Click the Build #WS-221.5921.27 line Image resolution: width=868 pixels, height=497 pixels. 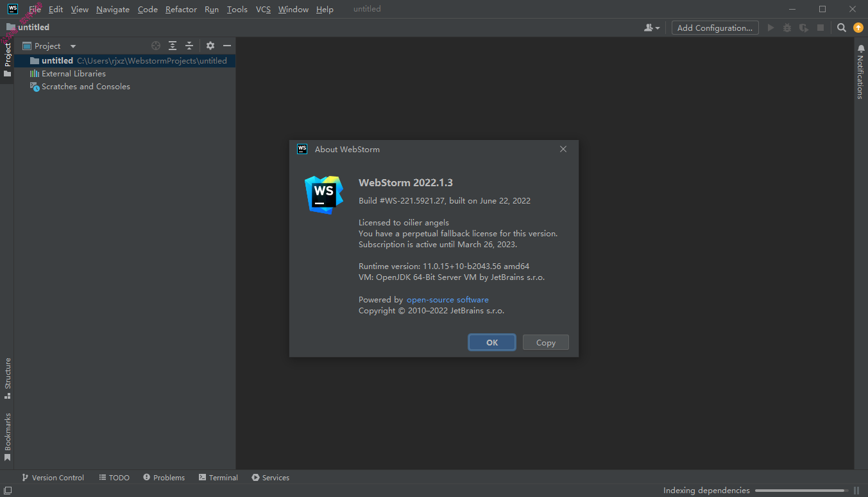tap(445, 201)
